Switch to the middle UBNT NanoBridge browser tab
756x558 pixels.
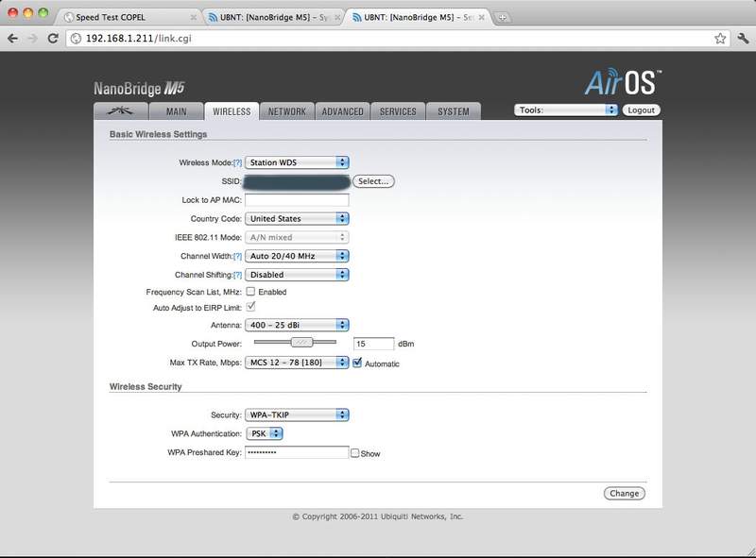273,17
